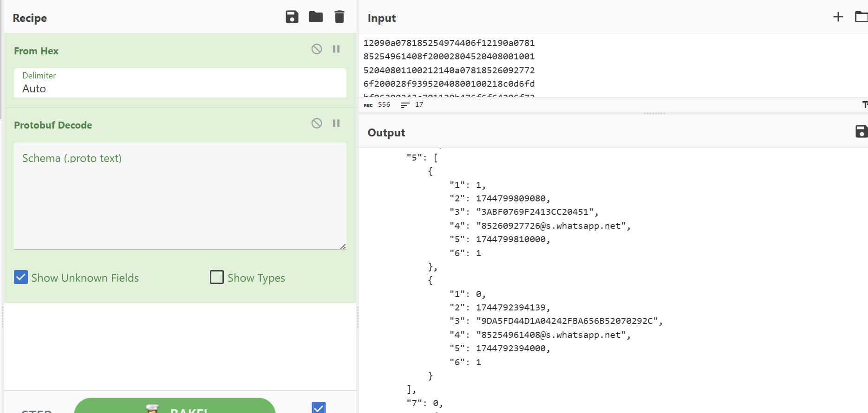Uncheck Show Unknown Fields checkbox
The height and width of the screenshot is (413, 868).
pyautogui.click(x=21, y=277)
